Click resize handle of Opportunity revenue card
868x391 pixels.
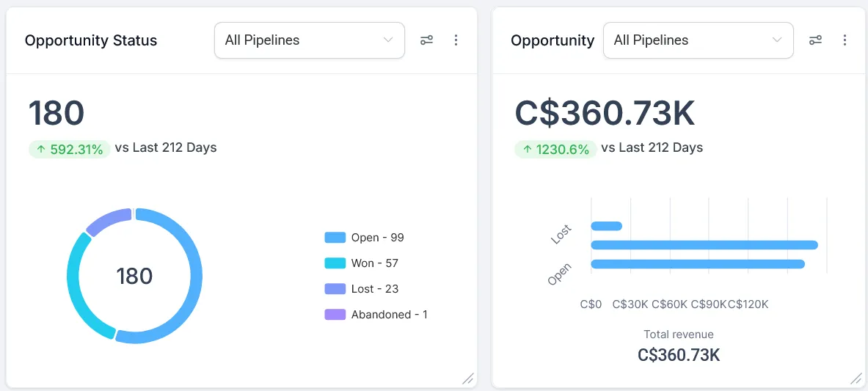click(x=856, y=379)
